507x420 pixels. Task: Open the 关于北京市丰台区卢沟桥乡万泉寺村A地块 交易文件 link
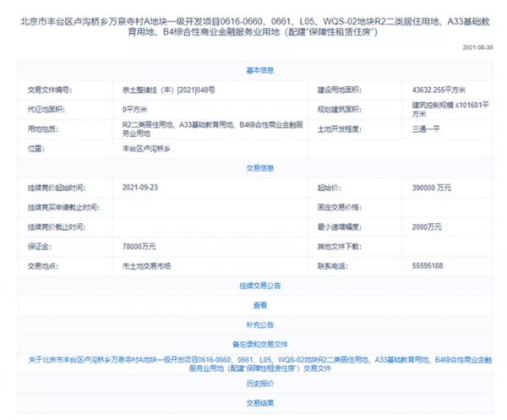pyautogui.click(x=260, y=364)
